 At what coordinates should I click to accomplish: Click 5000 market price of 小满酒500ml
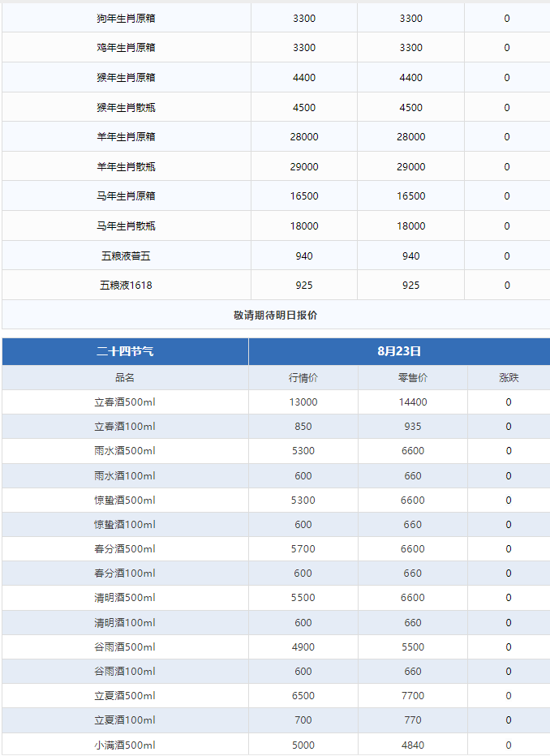pos(303,745)
